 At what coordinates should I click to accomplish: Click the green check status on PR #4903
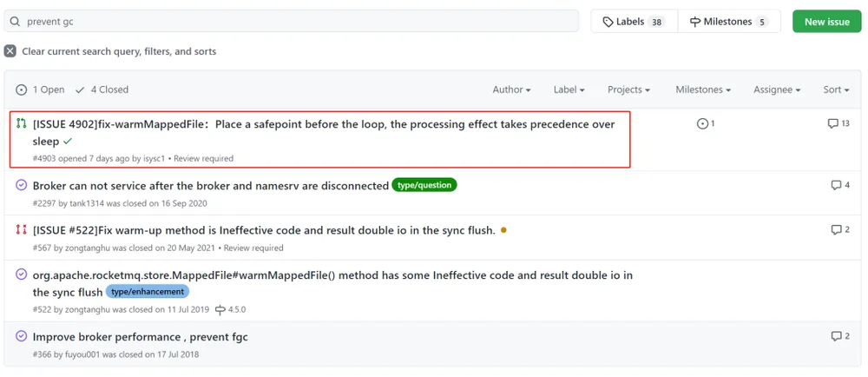(68, 142)
